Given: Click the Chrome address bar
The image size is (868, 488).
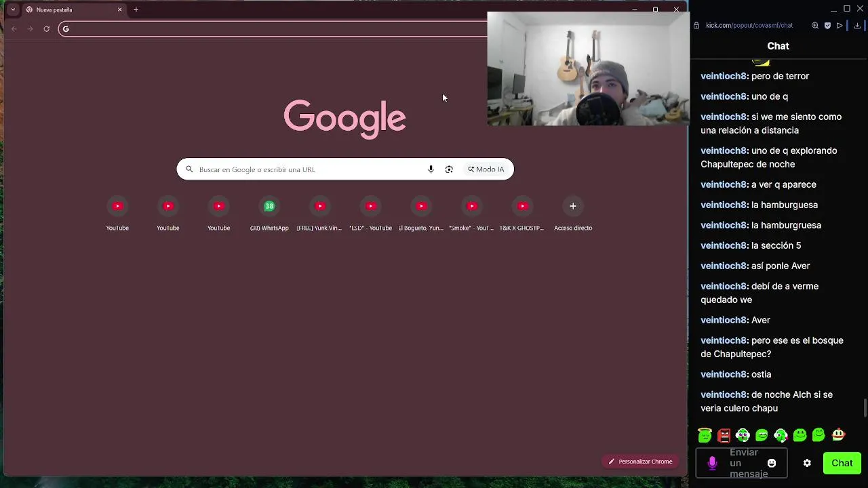Looking at the screenshot, I should 274,28.
